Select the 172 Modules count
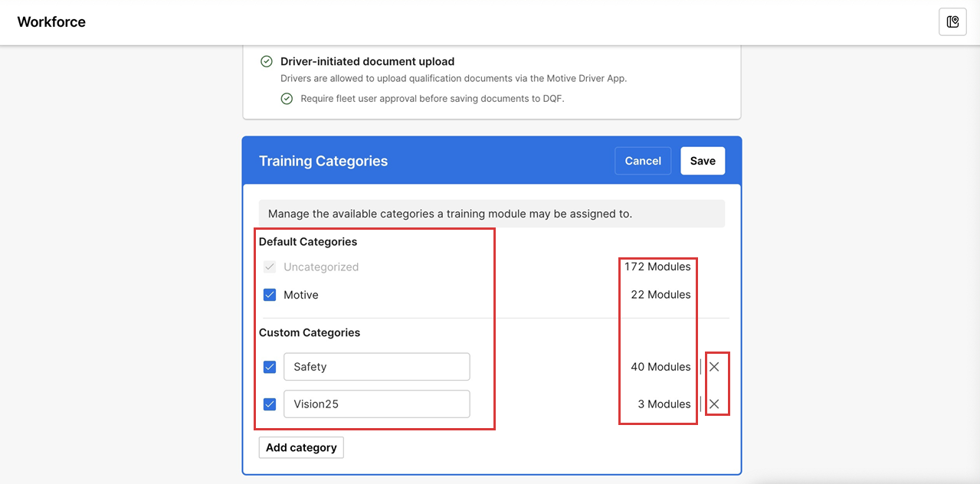 tap(657, 267)
